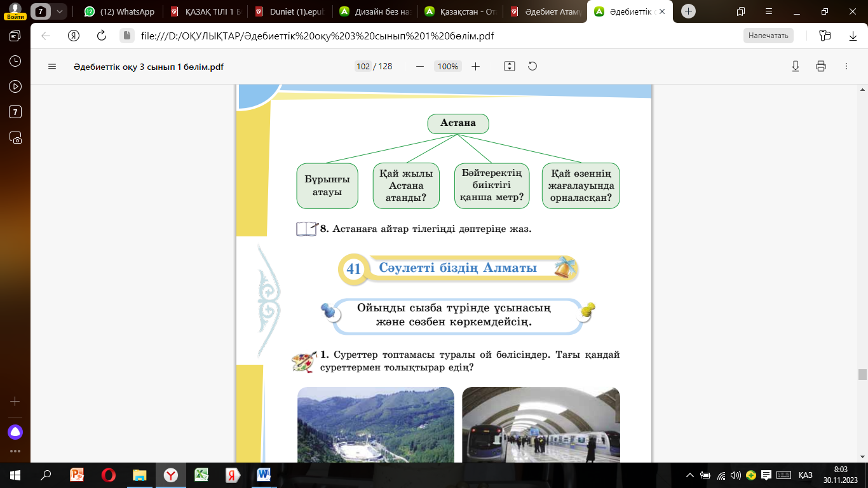
Task: Rotate the PDF counterclockwise
Action: coord(532,66)
